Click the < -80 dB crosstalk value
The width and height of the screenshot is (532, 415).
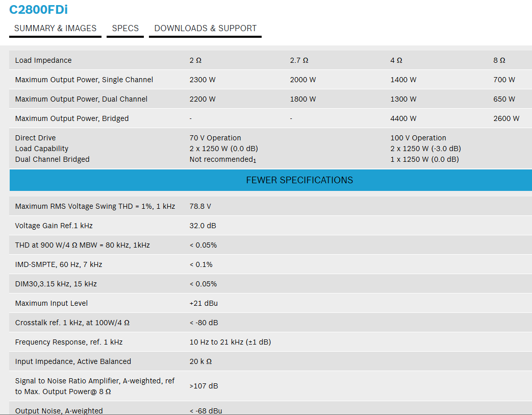point(204,322)
